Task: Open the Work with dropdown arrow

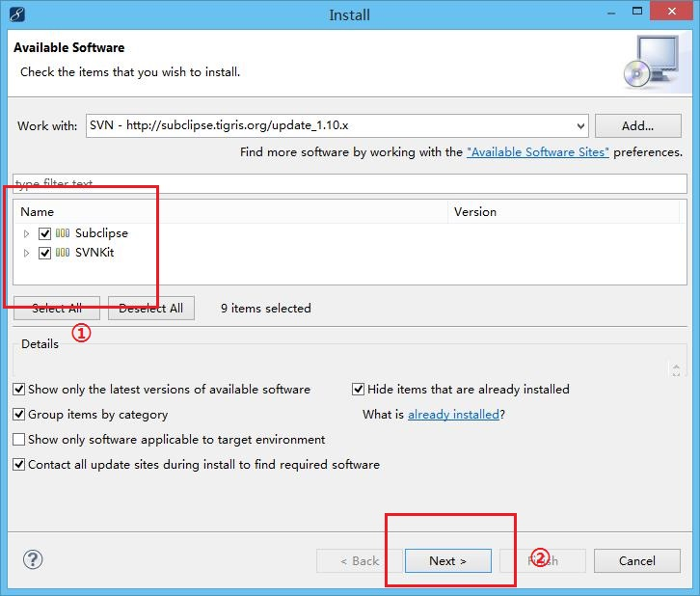Action: pyautogui.click(x=580, y=126)
